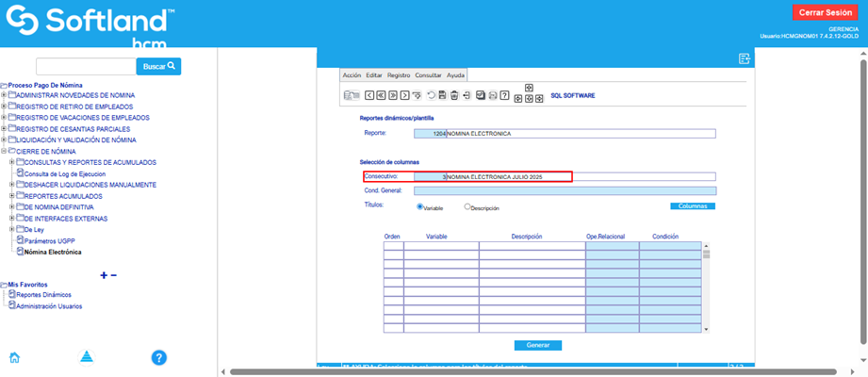Click the export icon at top right of form
This screenshot has width=868, height=377.
[745, 59]
